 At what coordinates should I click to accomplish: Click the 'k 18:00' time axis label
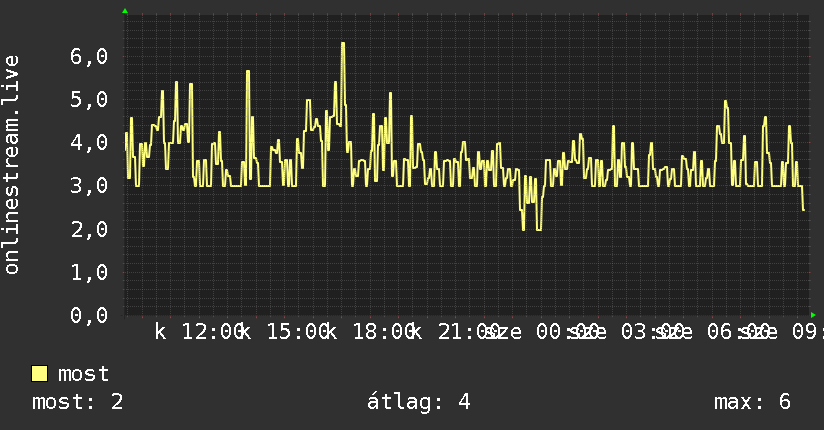pyautogui.click(x=370, y=332)
